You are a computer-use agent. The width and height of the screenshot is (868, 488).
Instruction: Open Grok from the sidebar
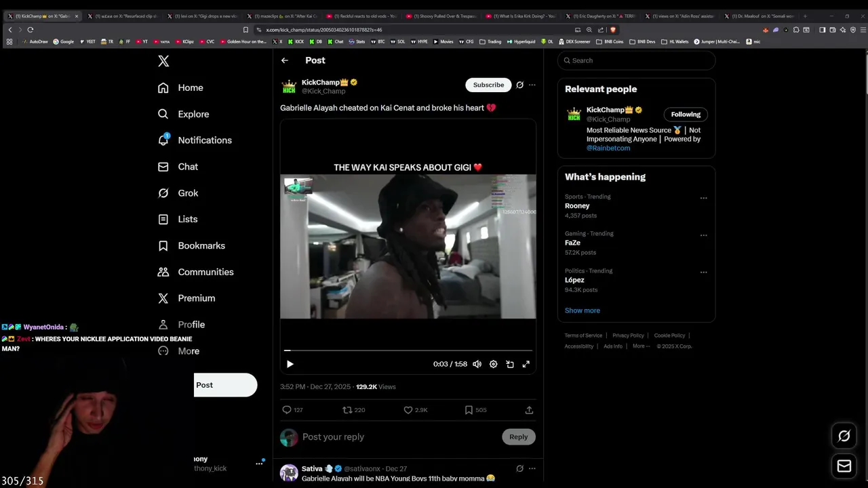pyautogui.click(x=178, y=193)
